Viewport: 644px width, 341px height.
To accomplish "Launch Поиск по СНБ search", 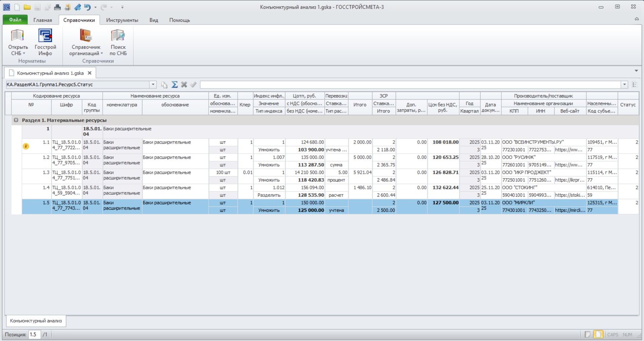I will pyautogui.click(x=118, y=42).
